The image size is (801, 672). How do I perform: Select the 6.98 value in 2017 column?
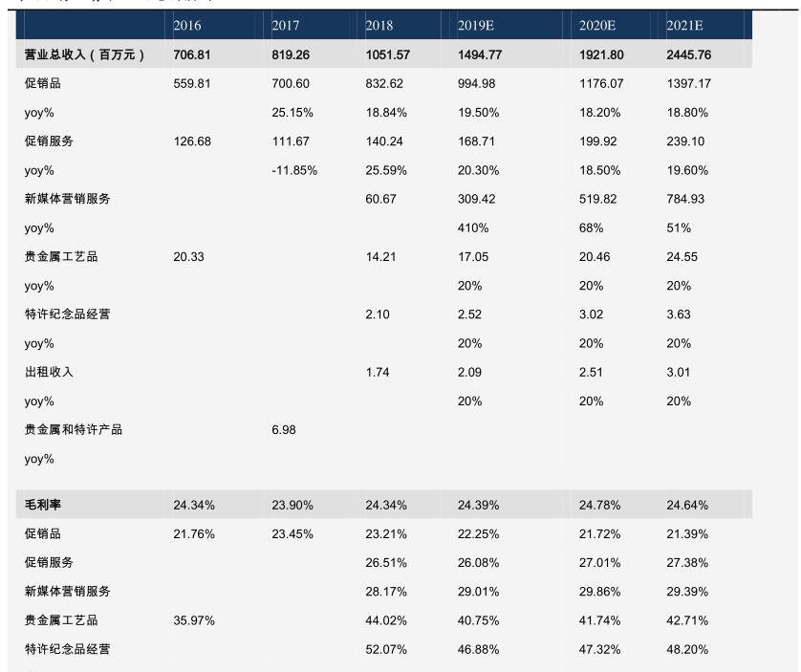click(284, 429)
